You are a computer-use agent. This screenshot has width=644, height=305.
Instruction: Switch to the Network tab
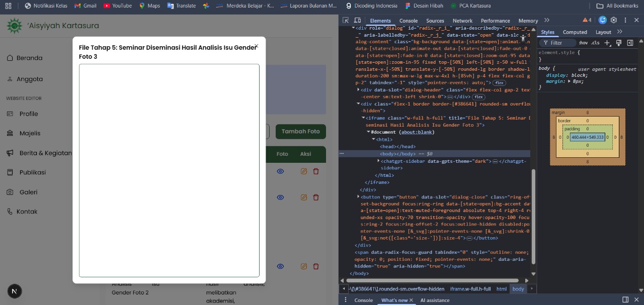[462, 21]
